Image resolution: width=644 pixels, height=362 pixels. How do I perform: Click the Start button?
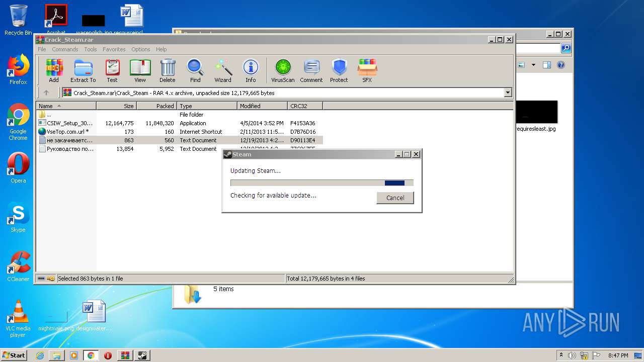click(14, 355)
